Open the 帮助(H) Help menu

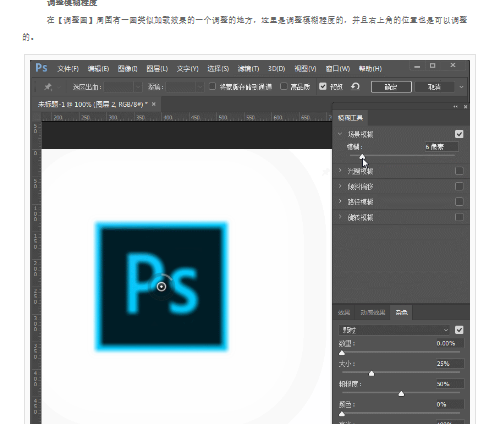click(x=370, y=69)
